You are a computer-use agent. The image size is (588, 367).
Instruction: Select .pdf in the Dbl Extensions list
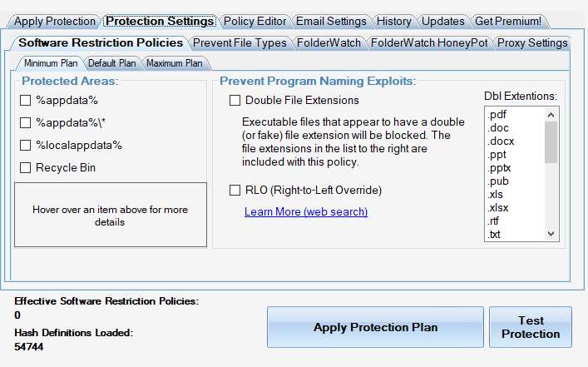[497, 114]
